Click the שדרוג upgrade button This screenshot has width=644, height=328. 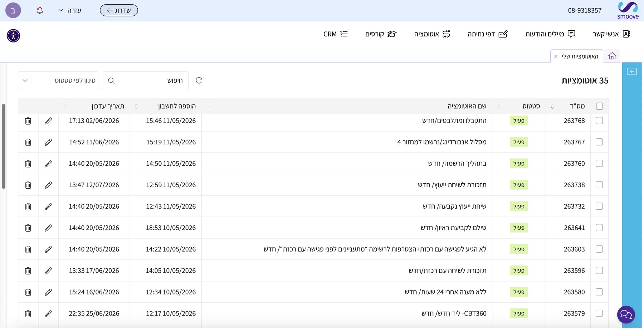pyautogui.click(x=119, y=10)
